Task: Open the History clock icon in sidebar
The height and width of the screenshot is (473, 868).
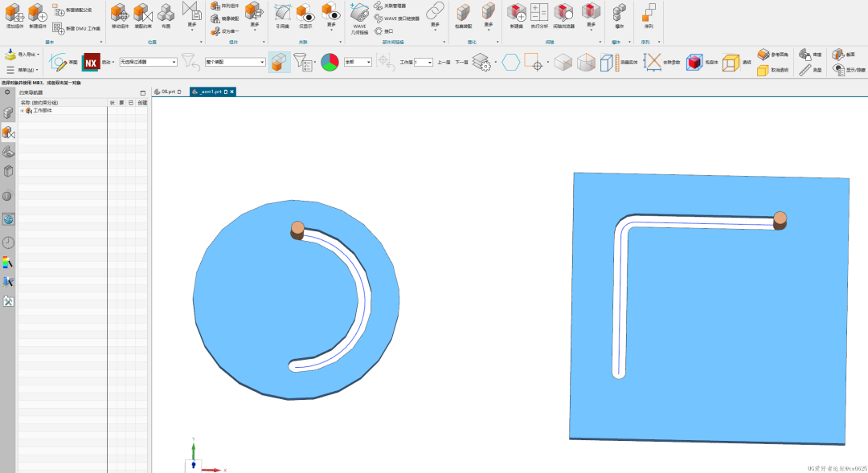Action: [x=8, y=243]
